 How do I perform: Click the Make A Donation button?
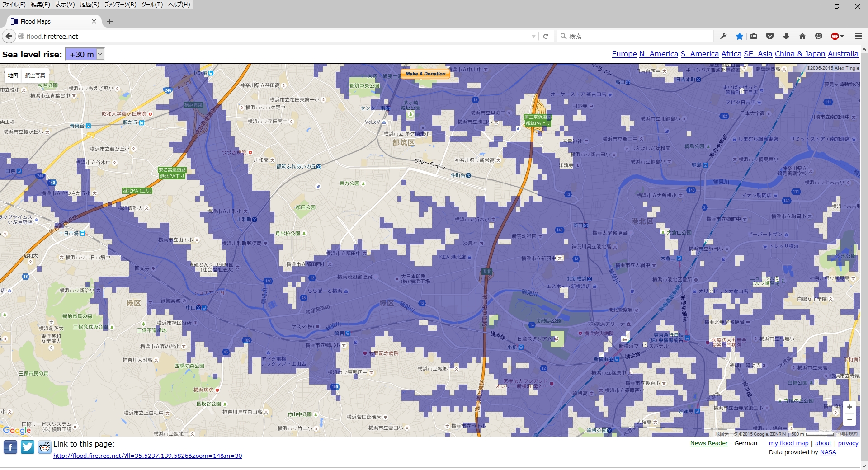[425, 74]
